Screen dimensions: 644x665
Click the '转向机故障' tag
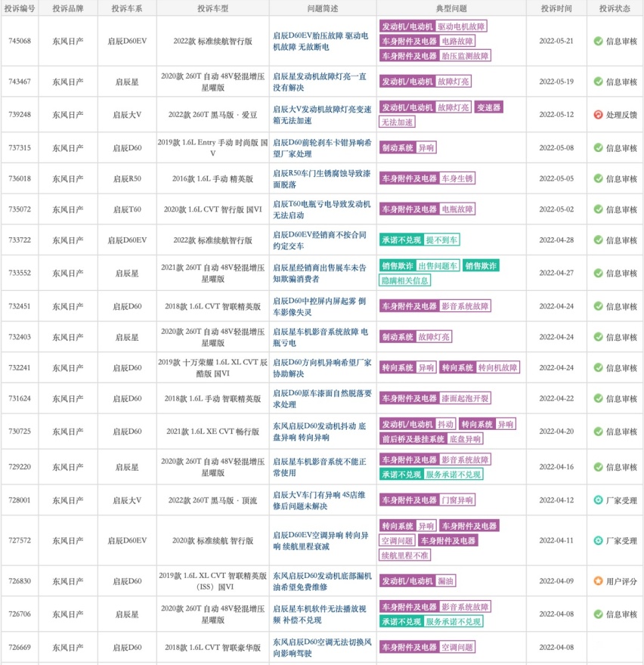tap(497, 368)
